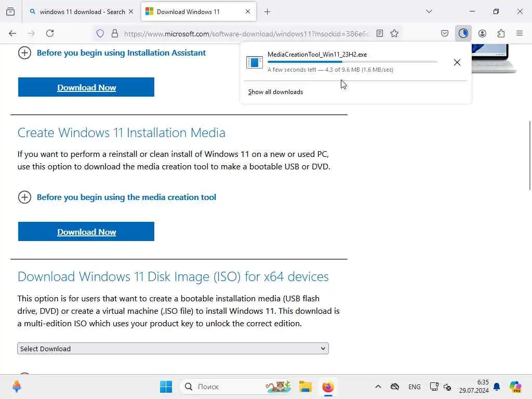532x399 pixels.
Task: Open the Extensions puzzle icon
Action: 501,33
